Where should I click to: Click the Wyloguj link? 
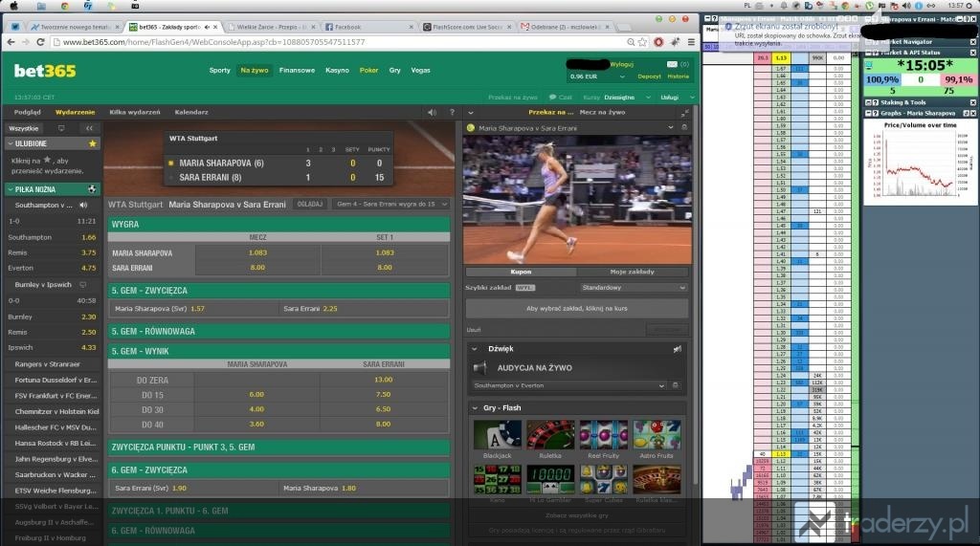coord(622,64)
